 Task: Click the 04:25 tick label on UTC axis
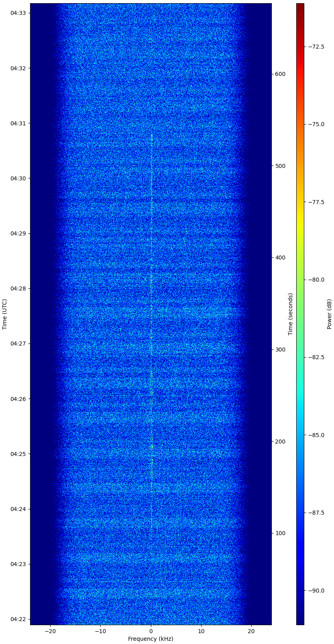pyautogui.click(x=17, y=454)
